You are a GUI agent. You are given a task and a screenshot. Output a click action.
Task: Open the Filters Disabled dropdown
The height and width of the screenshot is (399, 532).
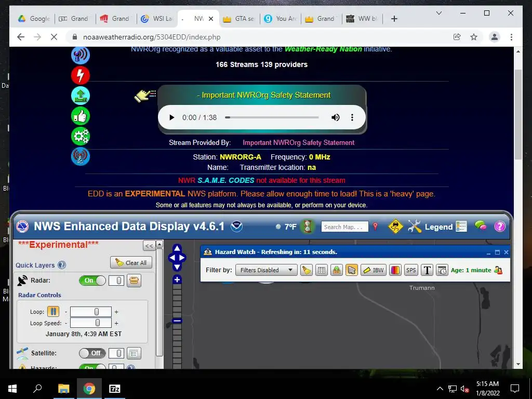point(267,270)
